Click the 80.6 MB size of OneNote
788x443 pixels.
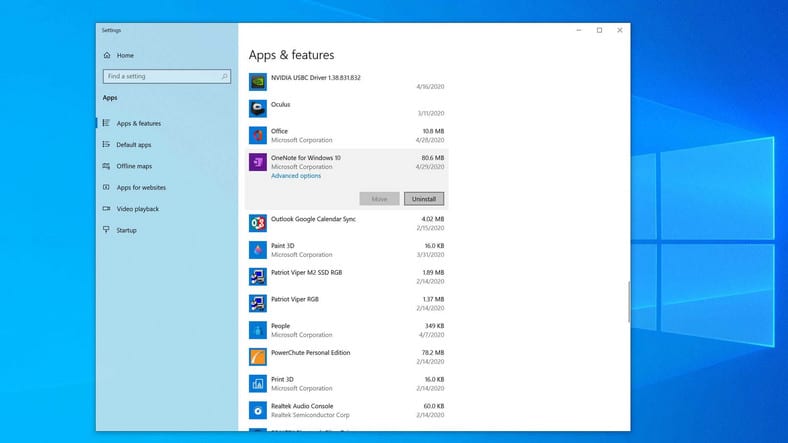click(x=433, y=158)
